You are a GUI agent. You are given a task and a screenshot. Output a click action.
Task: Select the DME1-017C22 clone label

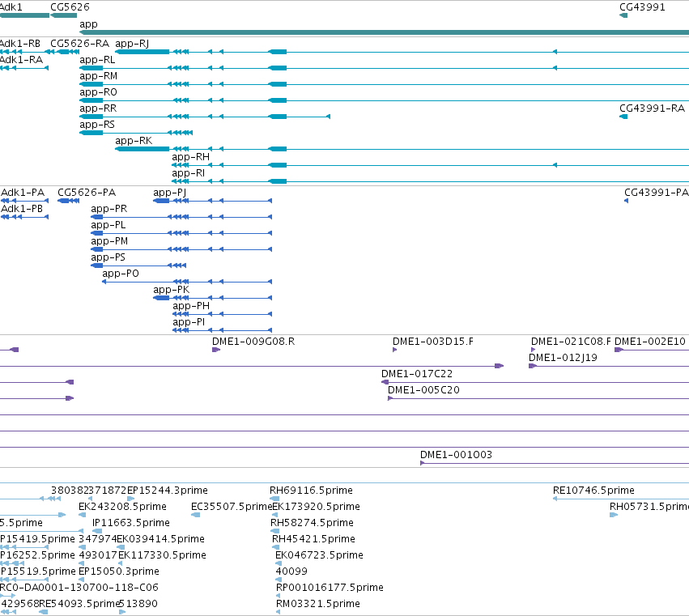click(x=417, y=374)
